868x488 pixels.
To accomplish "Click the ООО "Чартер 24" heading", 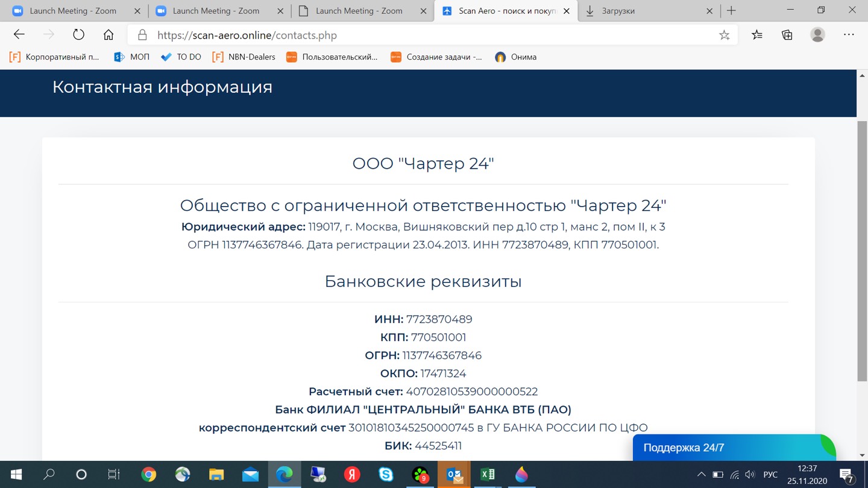I will (x=423, y=163).
